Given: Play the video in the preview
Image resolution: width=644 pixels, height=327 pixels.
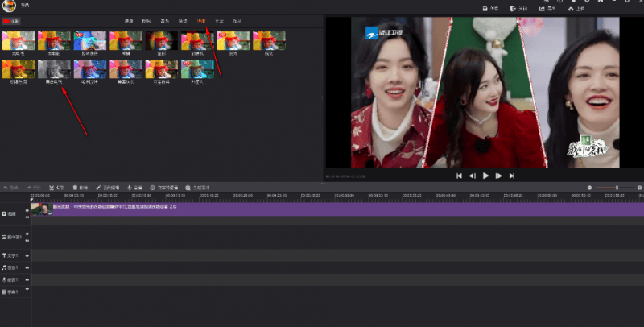Looking at the screenshot, I should [x=485, y=176].
